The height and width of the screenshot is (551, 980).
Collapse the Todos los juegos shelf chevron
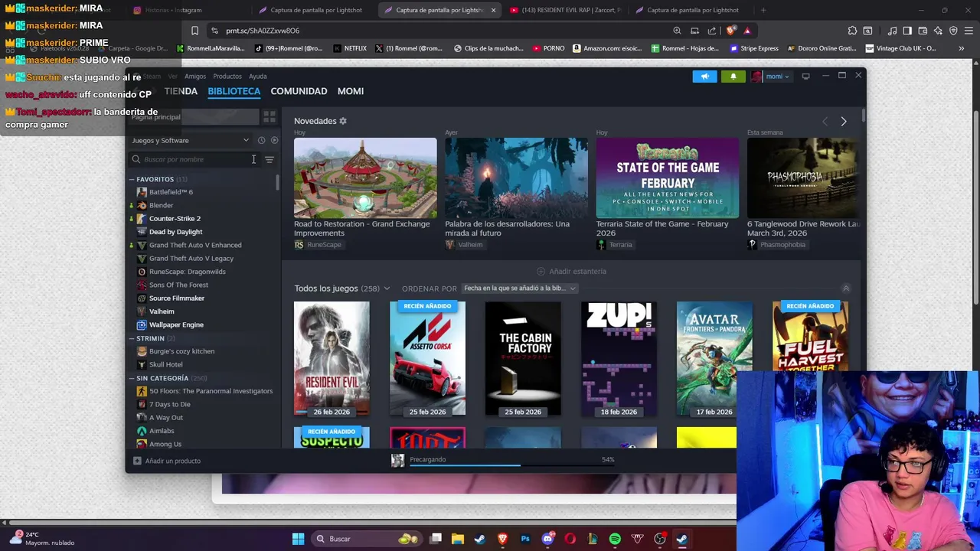coord(846,289)
